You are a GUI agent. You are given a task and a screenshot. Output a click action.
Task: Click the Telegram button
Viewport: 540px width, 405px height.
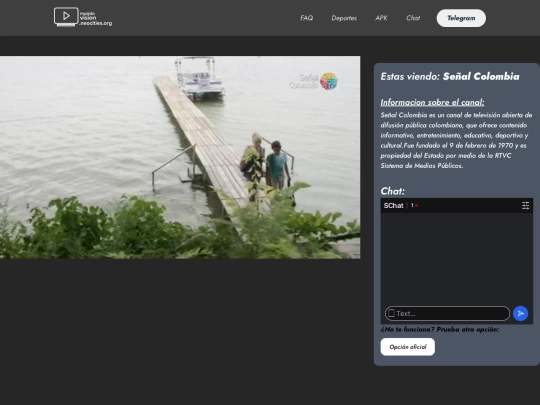click(461, 18)
